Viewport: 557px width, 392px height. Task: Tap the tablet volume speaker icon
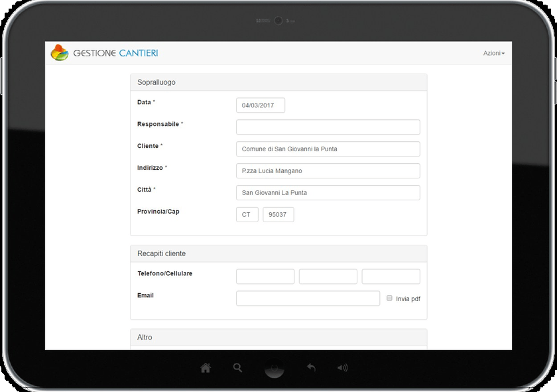(x=342, y=367)
